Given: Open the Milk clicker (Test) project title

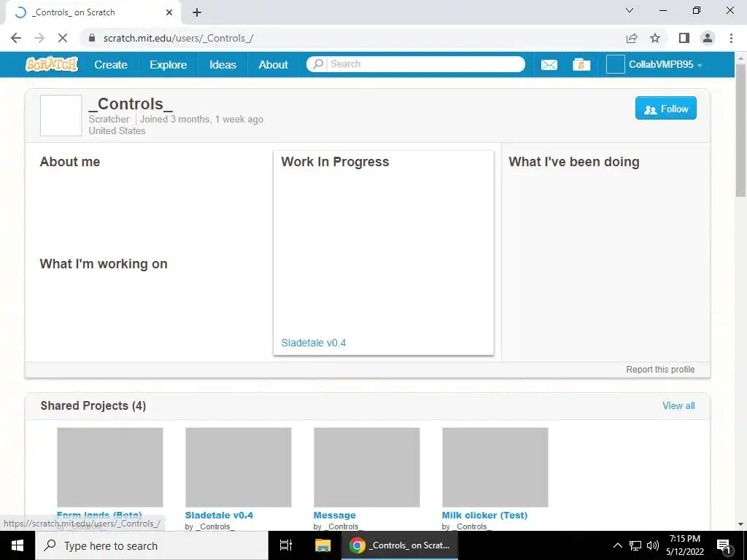Looking at the screenshot, I should click(x=484, y=516).
